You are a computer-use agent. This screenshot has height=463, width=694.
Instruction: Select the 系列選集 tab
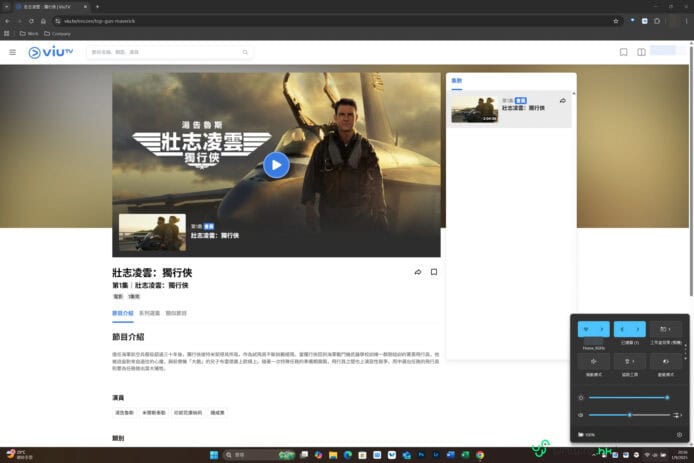pyautogui.click(x=149, y=313)
